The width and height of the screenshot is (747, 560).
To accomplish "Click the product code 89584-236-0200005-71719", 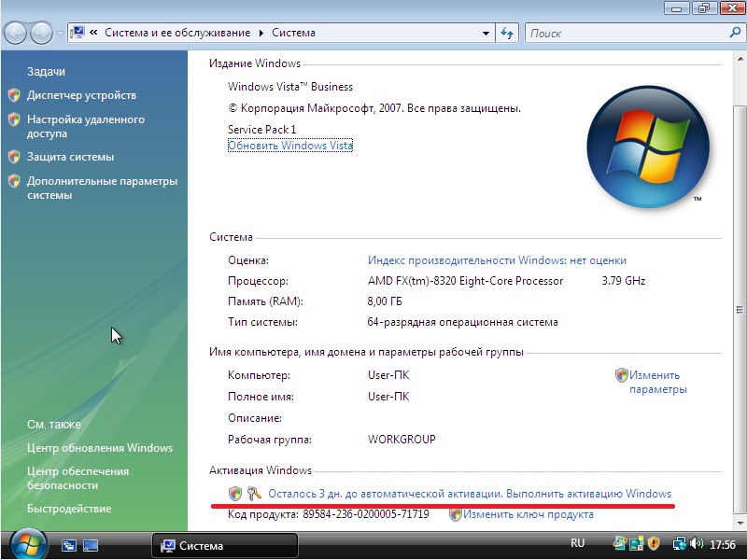I will [x=366, y=514].
